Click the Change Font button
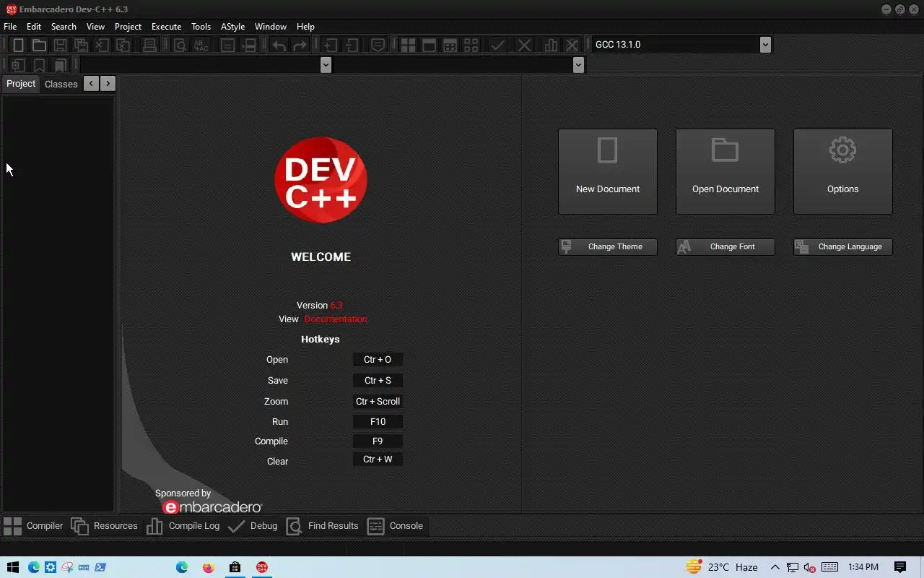Viewport: 924px width, 578px height. (x=725, y=247)
